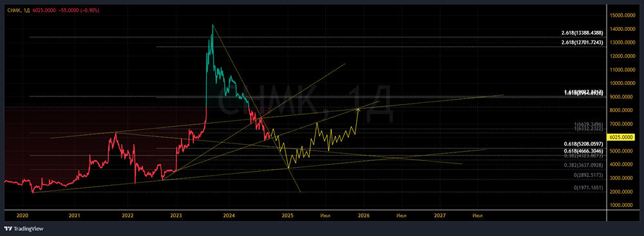Click the Июл label between 2025 and 2026
Image resolution: width=644 pixels, height=236 pixels.
click(325, 215)
